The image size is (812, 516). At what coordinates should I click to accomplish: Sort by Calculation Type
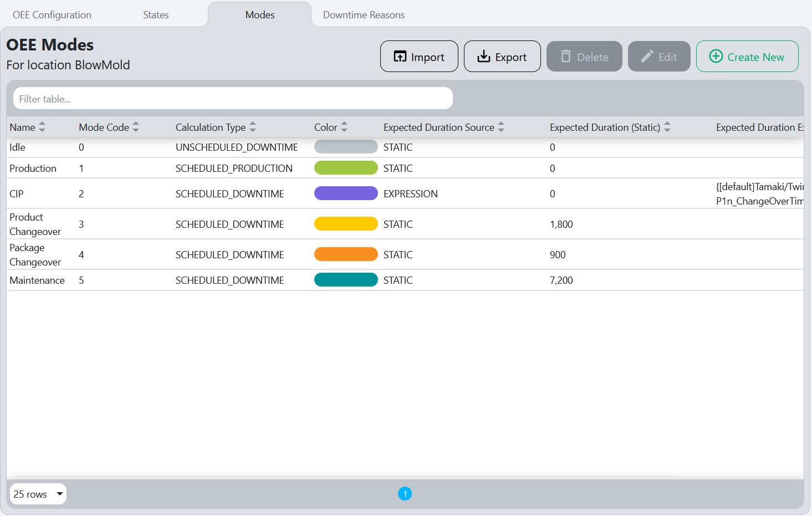253,127
